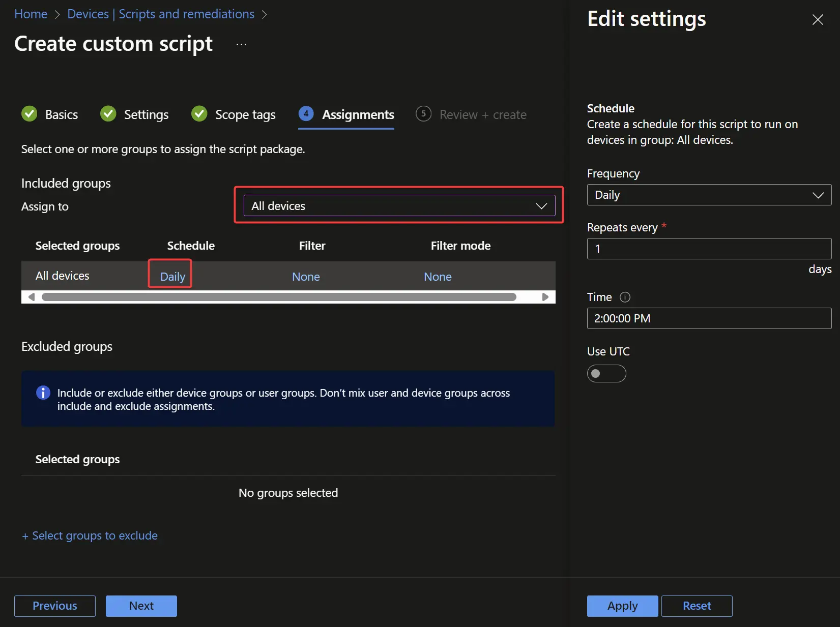Click the horizontal scrollbar under the groups table
Image resolution: width=840 pixels, height=627 pixels.
click(x=279, y=297)
